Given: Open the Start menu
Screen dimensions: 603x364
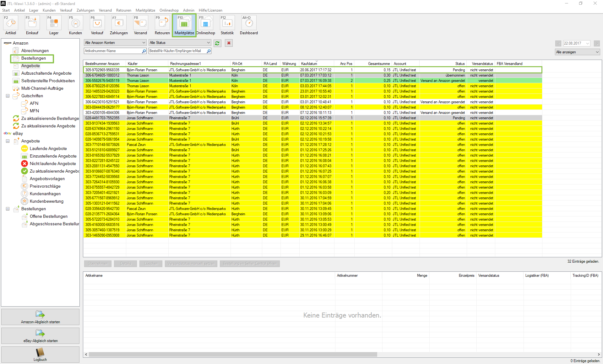Looking at the screenshot, I should 6,10.
